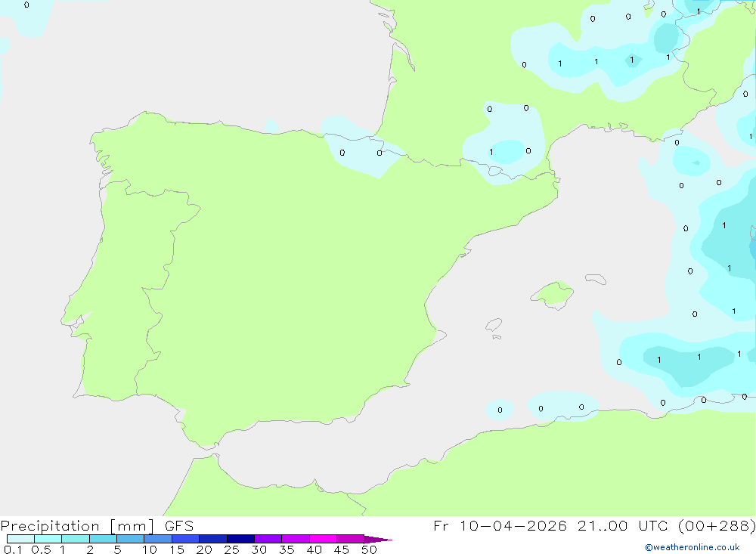Pick the legend swatch between 0.5 and 1
The width and height of the screenshot is (756, 554).
(48, 539)
